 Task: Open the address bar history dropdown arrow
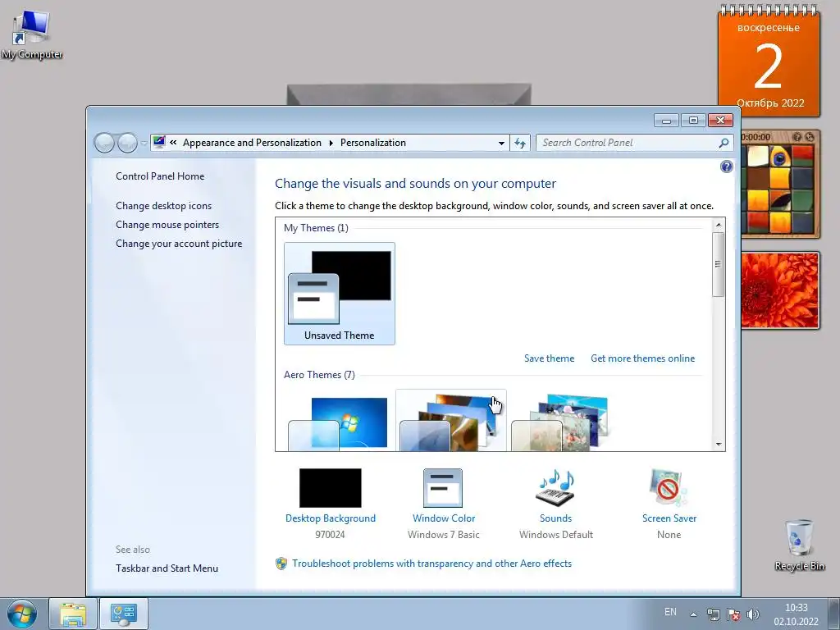(501, 143)
